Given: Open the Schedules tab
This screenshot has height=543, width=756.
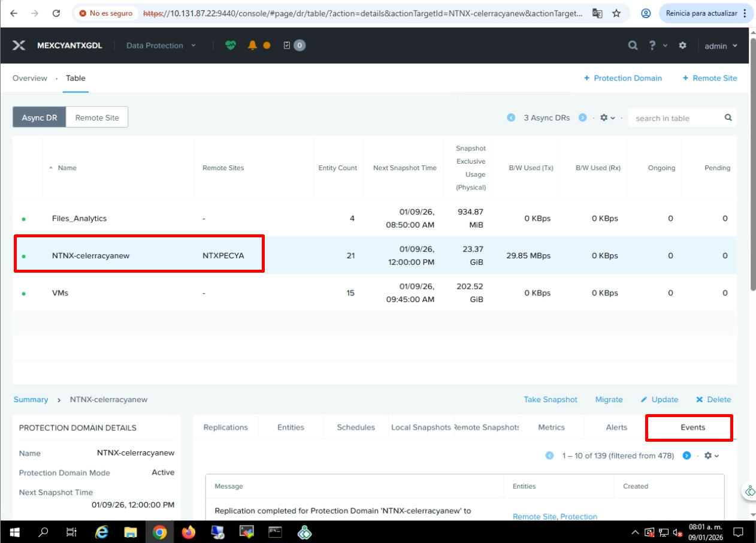Looking at the screenshot, I should pos(356,427).
